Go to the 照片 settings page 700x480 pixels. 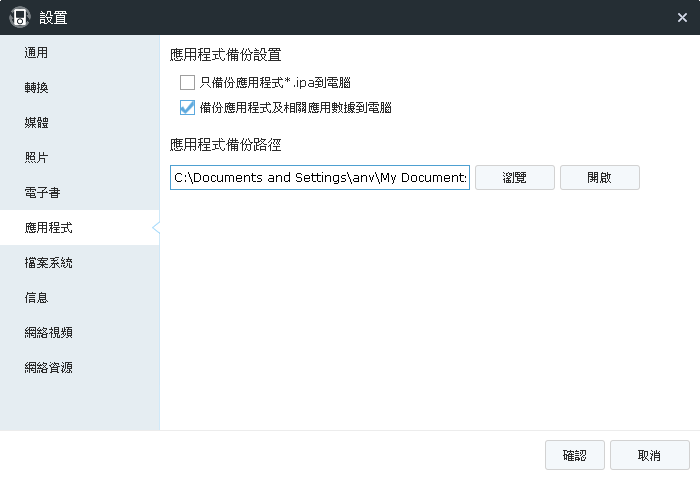point(37,157)
